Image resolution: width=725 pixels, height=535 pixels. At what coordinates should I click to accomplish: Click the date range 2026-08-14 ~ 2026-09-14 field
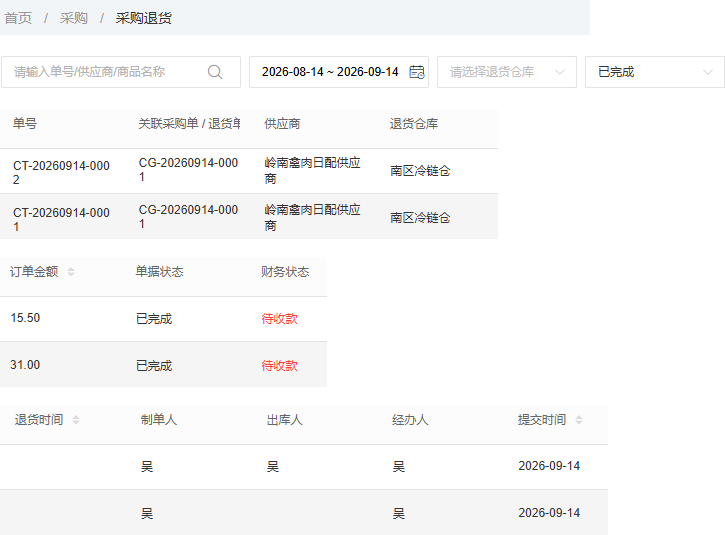coord(339,72)
